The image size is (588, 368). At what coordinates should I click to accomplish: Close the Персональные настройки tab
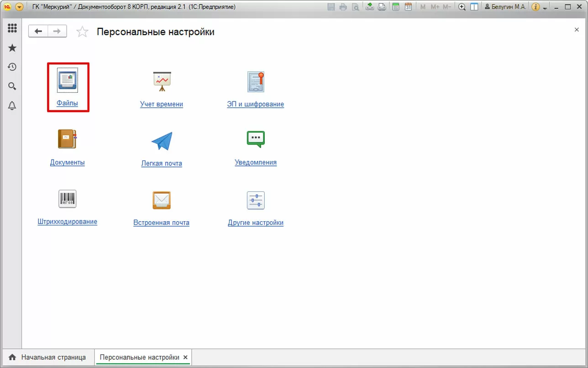pyautogui.click(x=185, y=357)
